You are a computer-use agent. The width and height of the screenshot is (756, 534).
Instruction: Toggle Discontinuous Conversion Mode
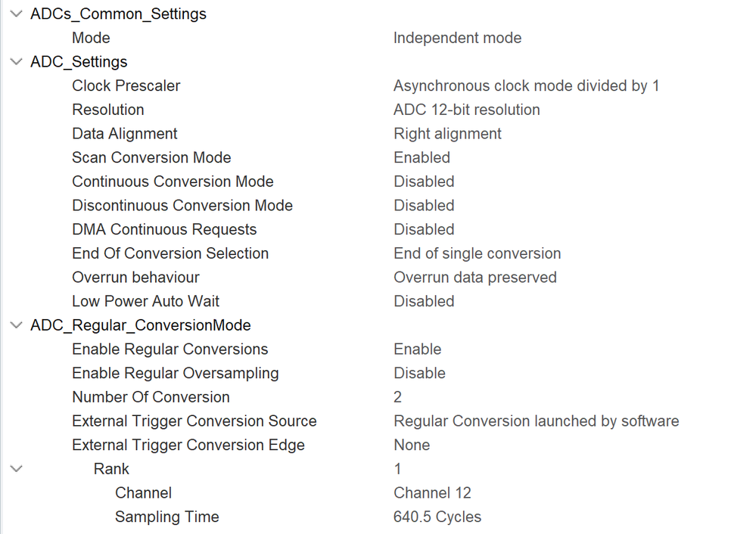click(x=424, y=205)
